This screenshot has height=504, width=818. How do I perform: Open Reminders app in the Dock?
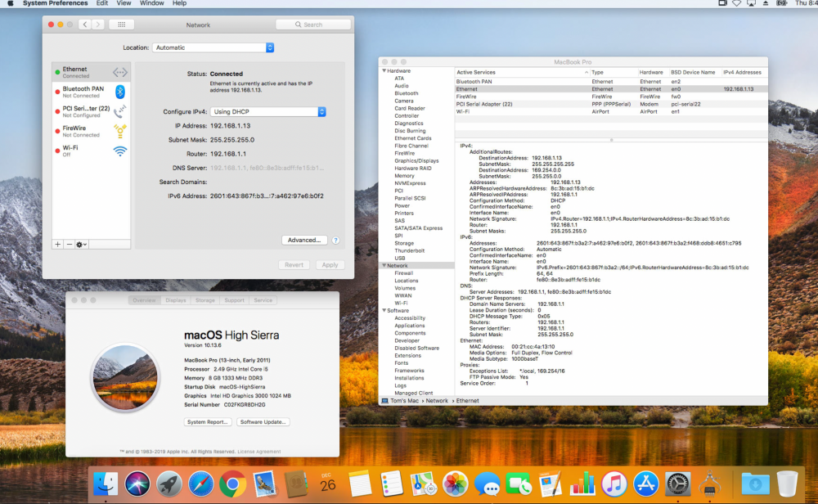391,484
